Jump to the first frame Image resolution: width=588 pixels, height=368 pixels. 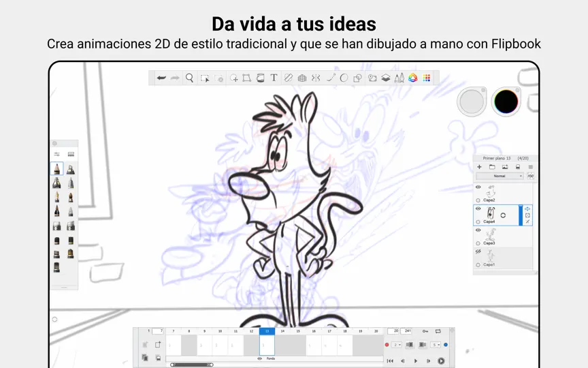coord(390,361)
